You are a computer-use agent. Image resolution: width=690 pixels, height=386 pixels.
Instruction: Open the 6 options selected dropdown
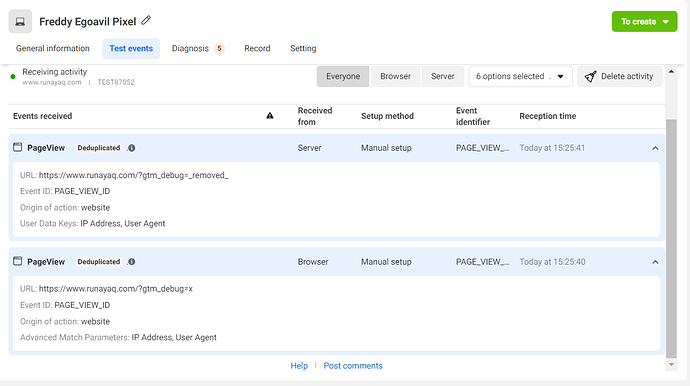click(x=520, y=77)
